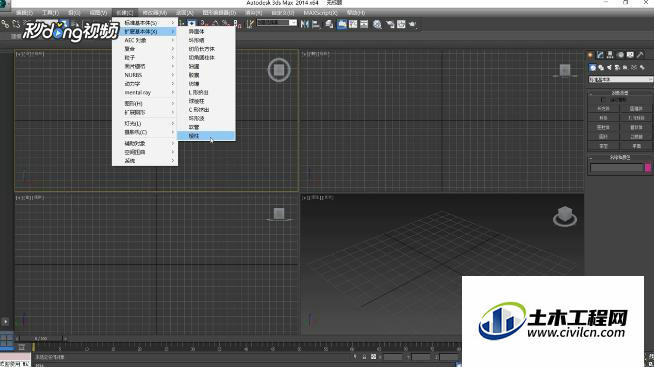Open the Hierarchy panel icon

(x=610, y=55)
